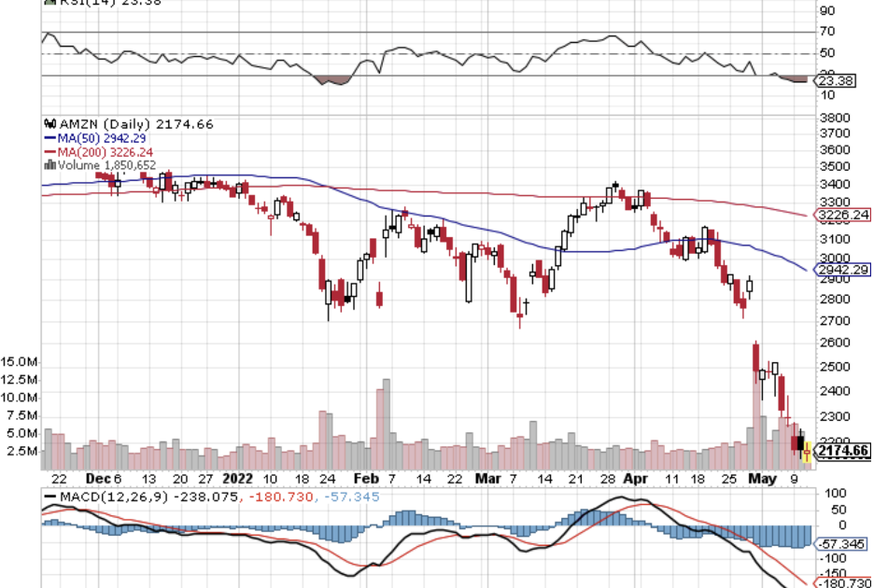
Task: Click the MA(50) 2942.29 legend label
Action: 105,138
